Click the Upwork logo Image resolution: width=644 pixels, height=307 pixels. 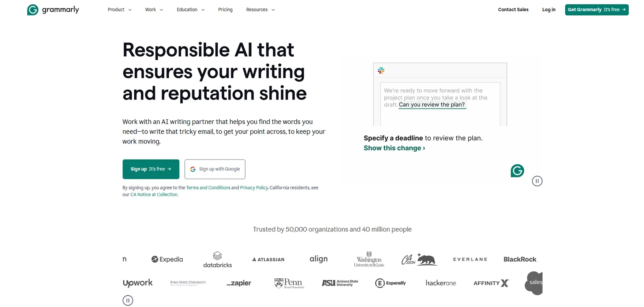138,283
